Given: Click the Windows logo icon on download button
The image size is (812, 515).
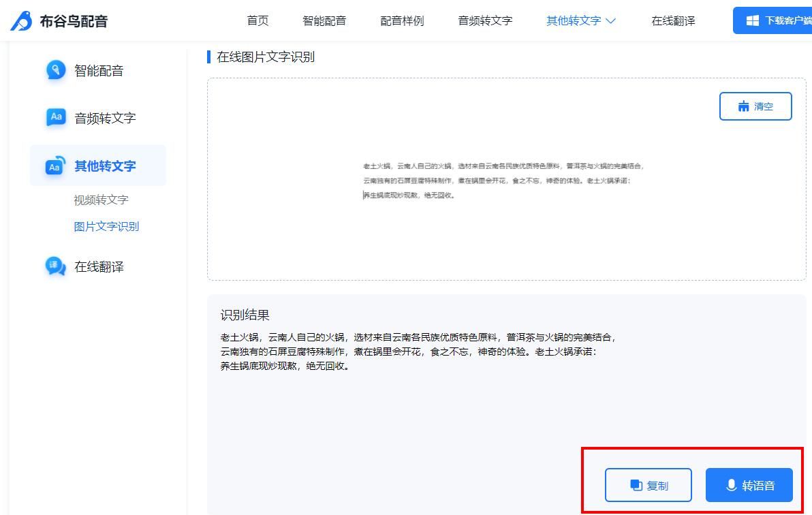Looking at the screenshot, I should (753, 20).
